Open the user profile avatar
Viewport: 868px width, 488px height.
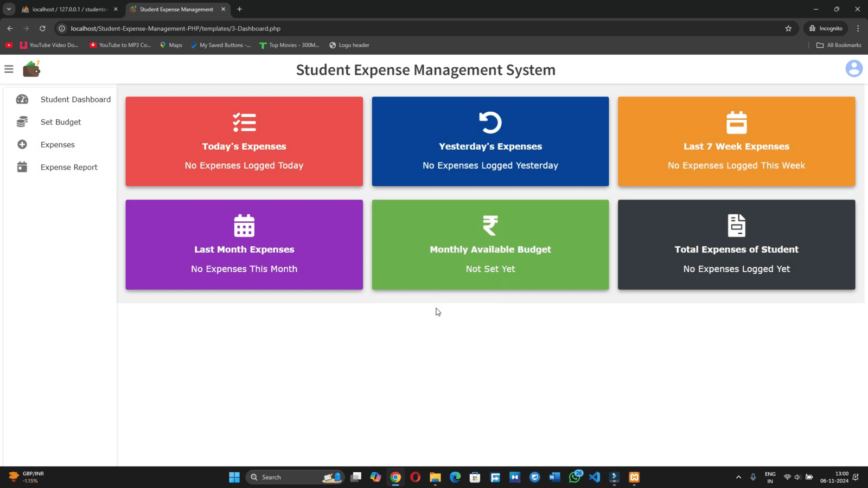(x=853, y=69)
